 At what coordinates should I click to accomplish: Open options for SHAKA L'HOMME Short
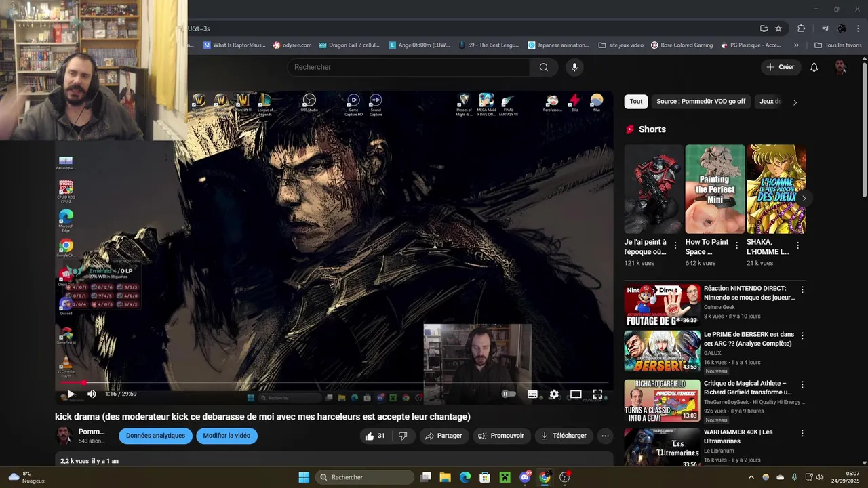[797, 245]
